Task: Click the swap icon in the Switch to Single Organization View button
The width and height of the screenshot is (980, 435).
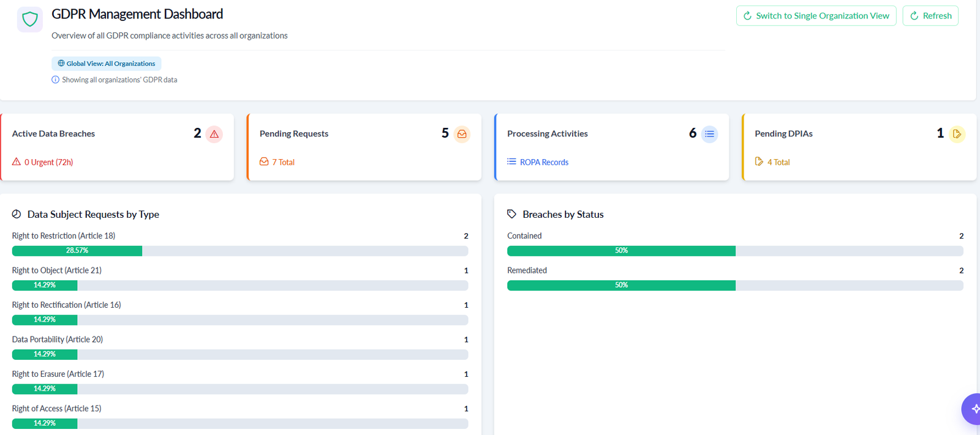Action: pos(747,16)
